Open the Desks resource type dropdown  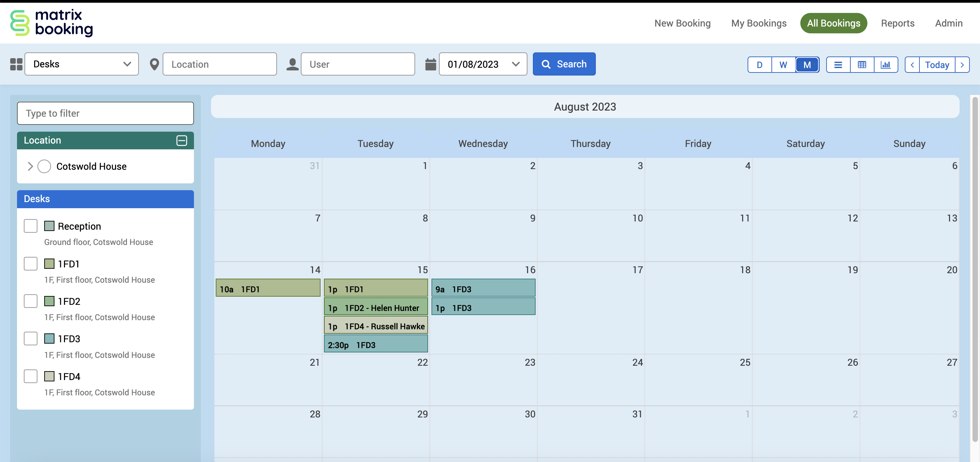point(81,64)
